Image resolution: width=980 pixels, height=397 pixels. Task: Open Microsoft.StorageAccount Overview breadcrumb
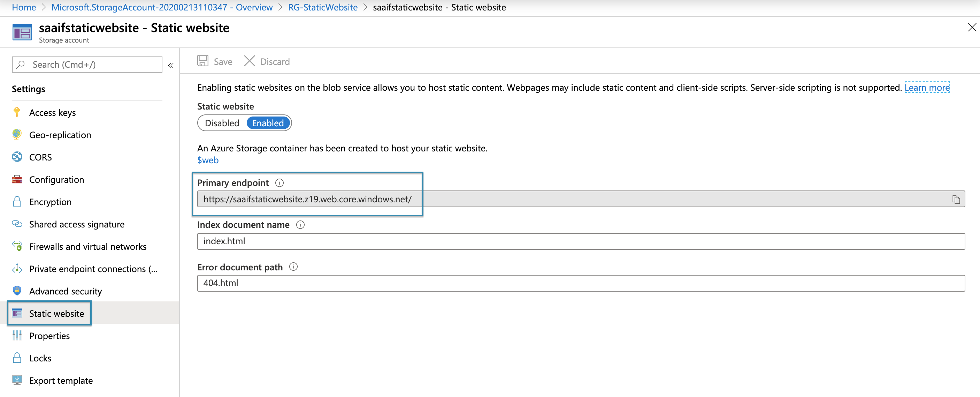pos(162,7)
